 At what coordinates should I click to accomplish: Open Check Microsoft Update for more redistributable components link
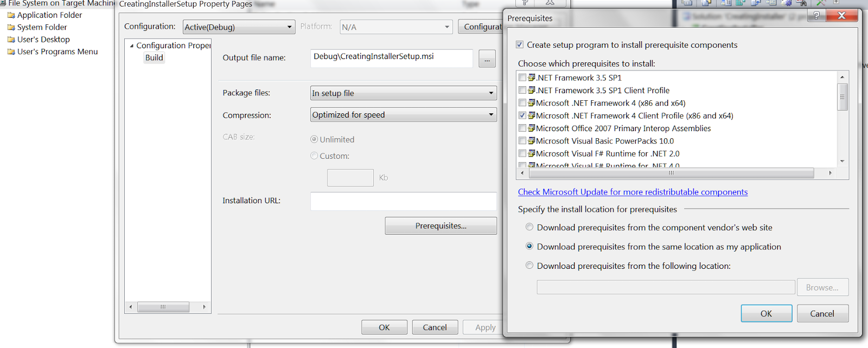(x=633, y=192)
